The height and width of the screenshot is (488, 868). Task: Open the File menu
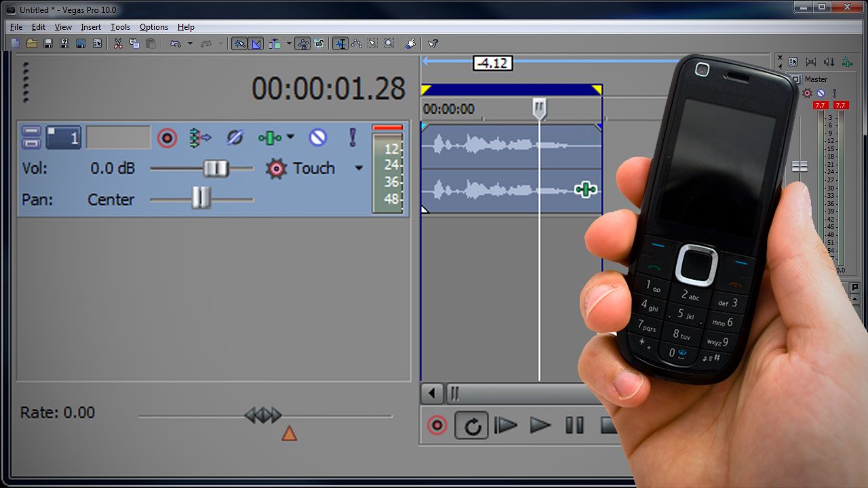[16, 27]
